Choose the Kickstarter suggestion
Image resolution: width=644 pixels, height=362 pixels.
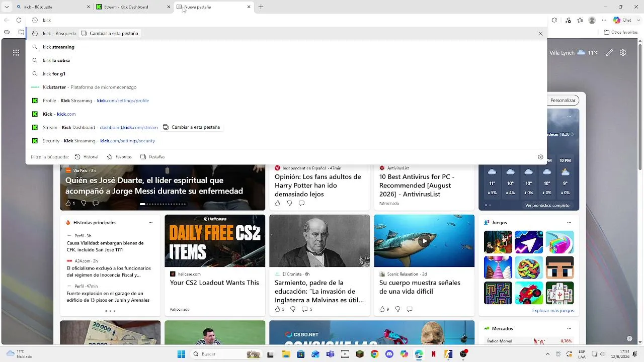286,87
